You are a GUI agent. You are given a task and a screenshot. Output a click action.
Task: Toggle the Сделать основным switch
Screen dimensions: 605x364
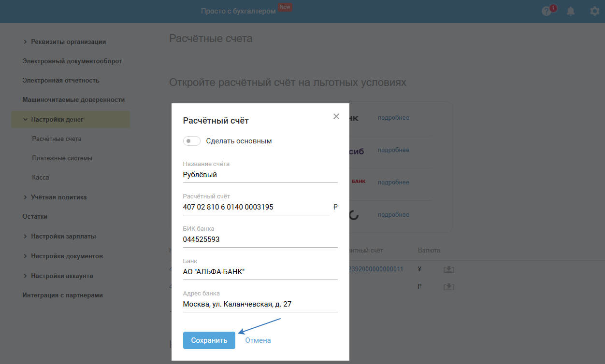click(x=191, y=141)
